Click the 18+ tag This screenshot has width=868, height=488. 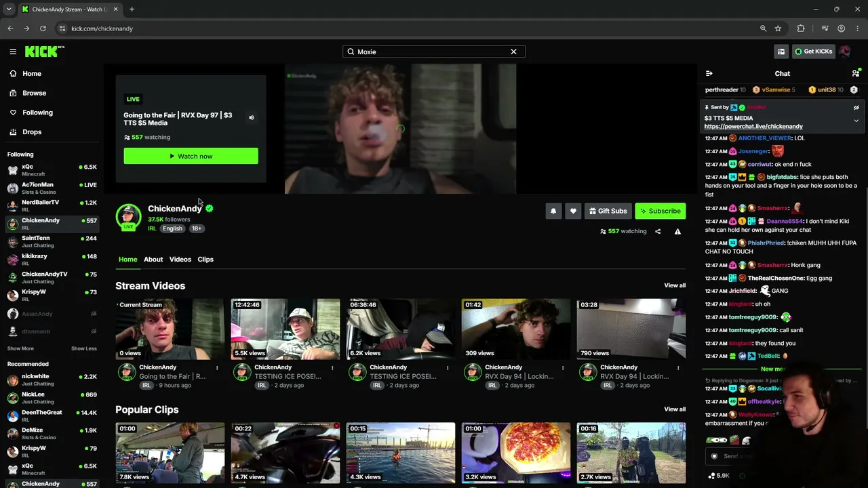196,228
